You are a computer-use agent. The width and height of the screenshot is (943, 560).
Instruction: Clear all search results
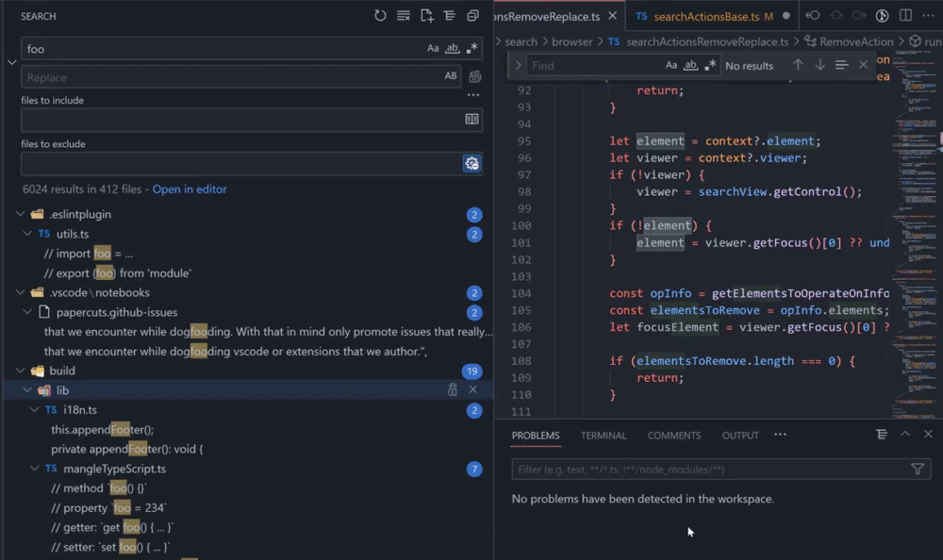[x=403, y=15]
